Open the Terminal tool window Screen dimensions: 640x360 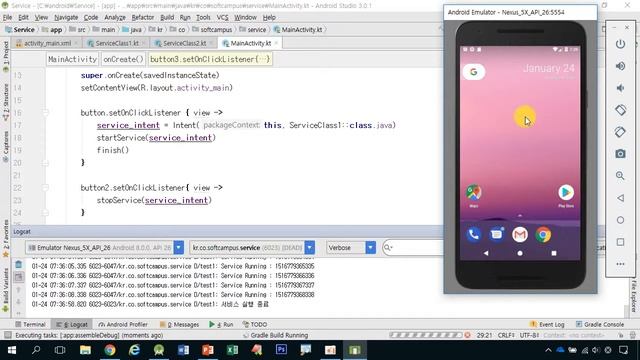coord(30,324)
